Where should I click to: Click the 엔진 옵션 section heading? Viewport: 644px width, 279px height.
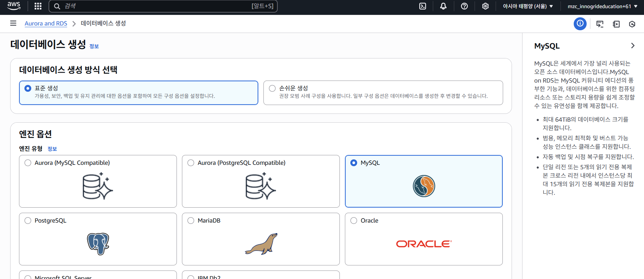pos(35,134)
